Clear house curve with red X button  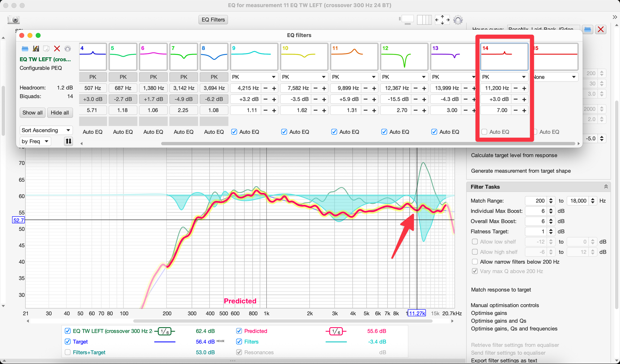(600, 29)
